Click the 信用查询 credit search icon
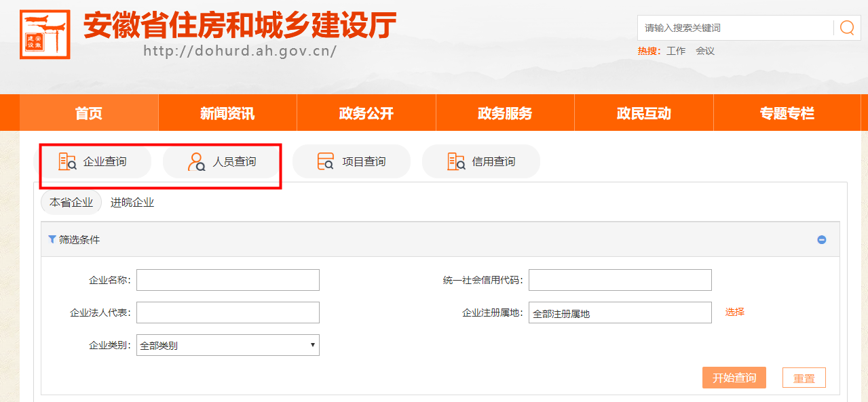This screenshot has height=402, width=868. [x=455, y=161]
